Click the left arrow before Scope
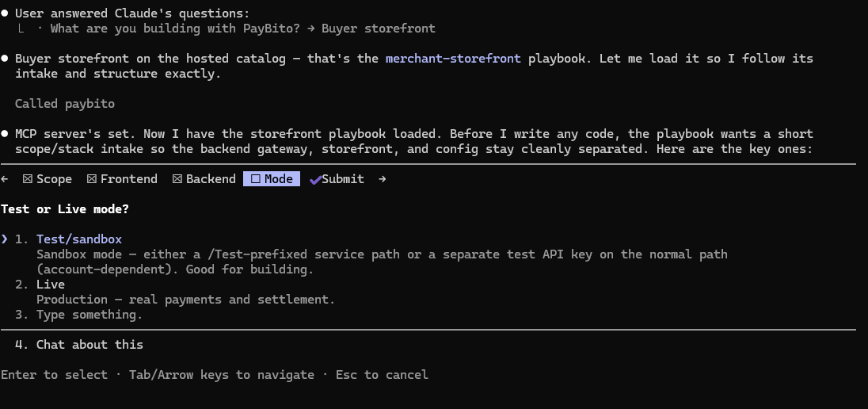Screen dimensions: 868x409 (x=5, y=179)
